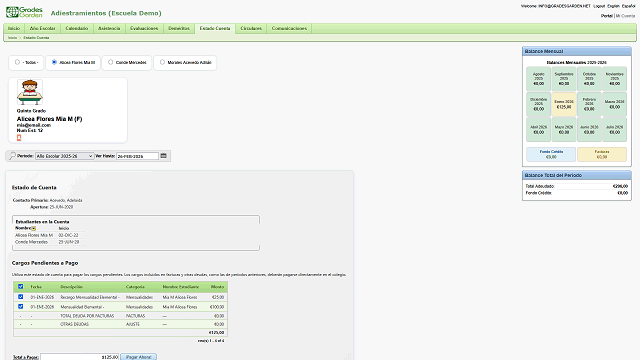640x360 pixels.
Task: Select the Febrero 2026 balance tile
Action: 589,104
